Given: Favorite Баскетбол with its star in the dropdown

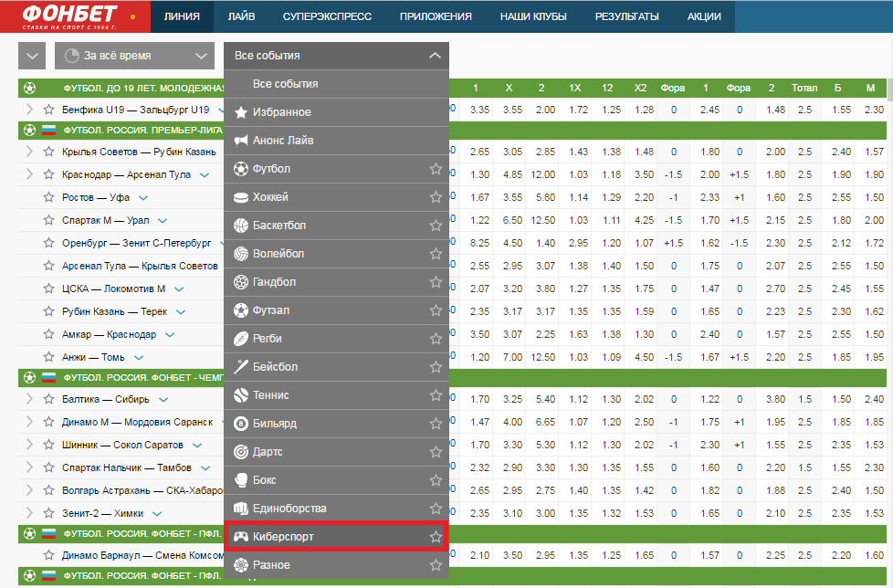Looking at the screenshot, I should tap(436, 226).
